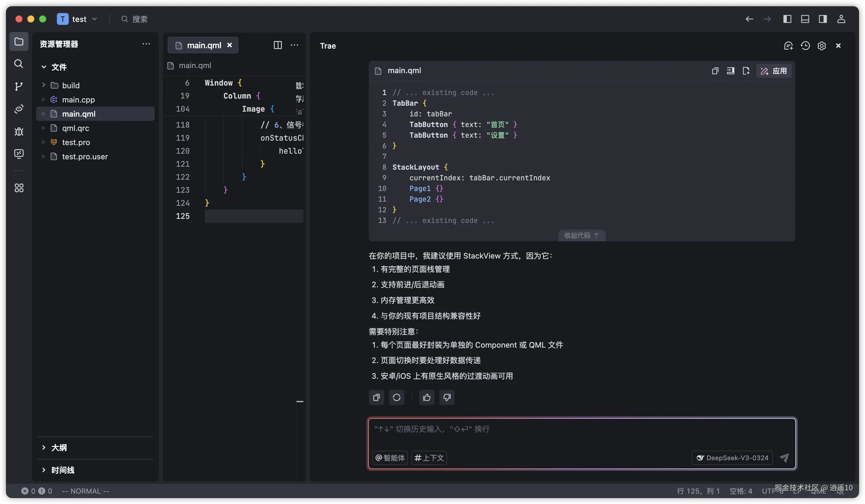Click the 收起代码 collapse code button
Viewport: 865px width, 504px height.
pos(582,235)
